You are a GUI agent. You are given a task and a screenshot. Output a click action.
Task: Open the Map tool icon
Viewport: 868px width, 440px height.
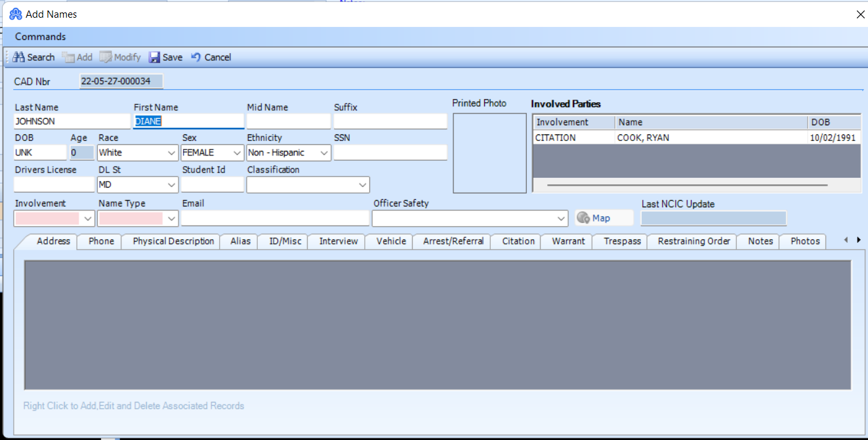click(x=583, y=218)
